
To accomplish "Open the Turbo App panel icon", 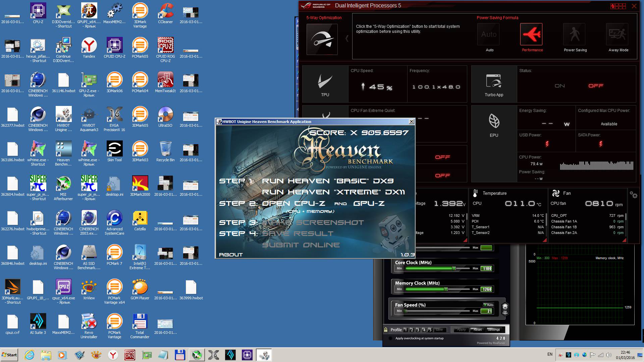I will tap(494, 81).
